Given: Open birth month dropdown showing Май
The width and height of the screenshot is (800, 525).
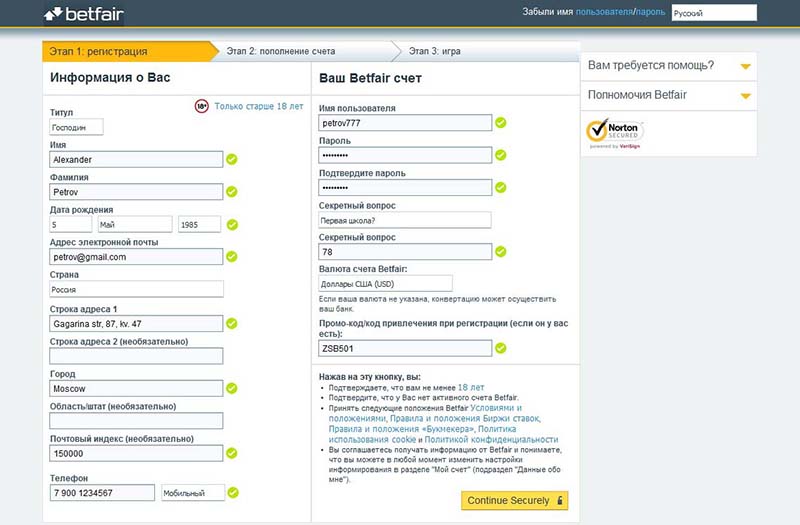Looking at the screenshot, I should coord(135,224).
